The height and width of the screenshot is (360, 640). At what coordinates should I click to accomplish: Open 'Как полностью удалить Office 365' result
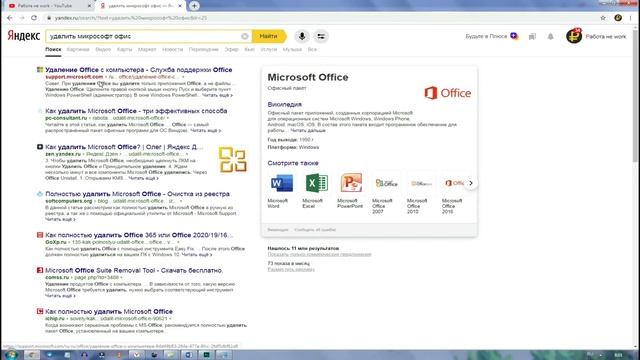click(139, 235)
